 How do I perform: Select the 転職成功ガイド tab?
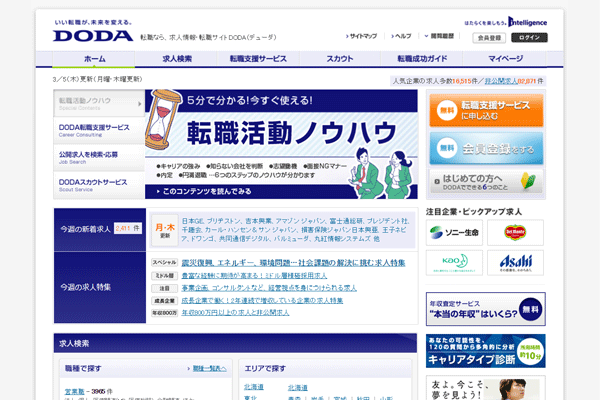422,59
